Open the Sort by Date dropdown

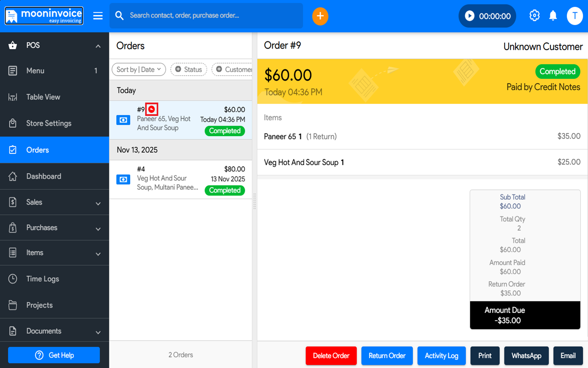coord(139,70)
